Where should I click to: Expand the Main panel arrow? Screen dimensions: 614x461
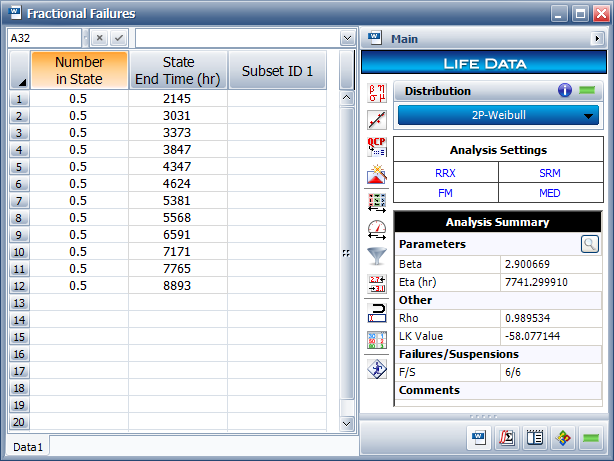tap(595, 39)
